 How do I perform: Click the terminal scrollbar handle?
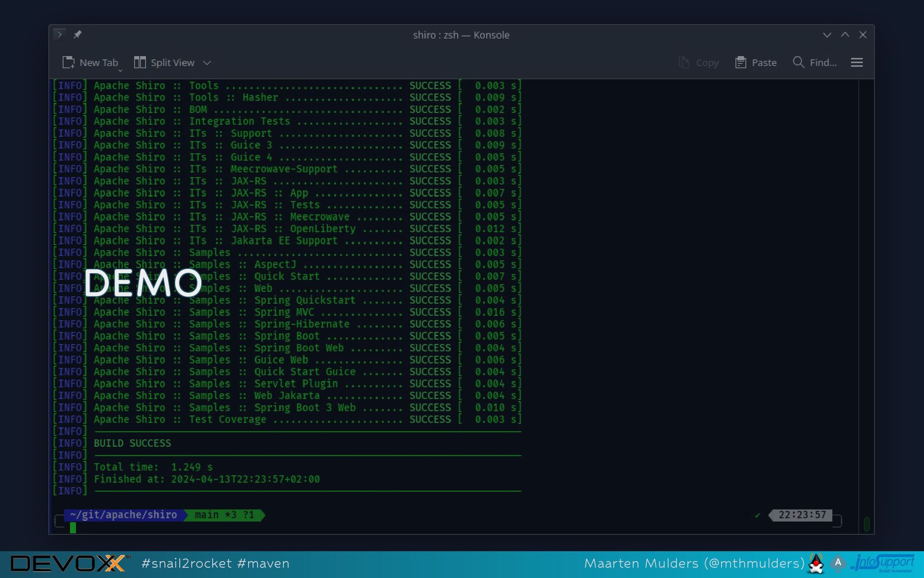click(x=866, y=524)
